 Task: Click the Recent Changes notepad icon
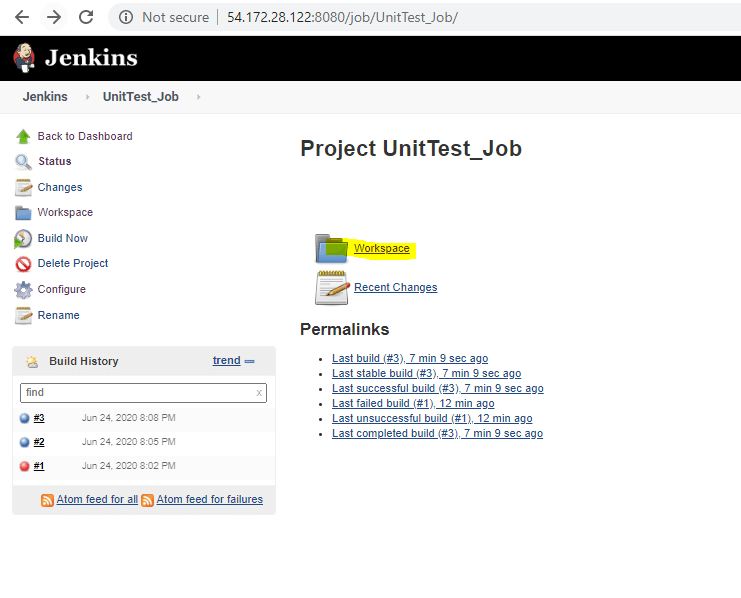point(332,287)
